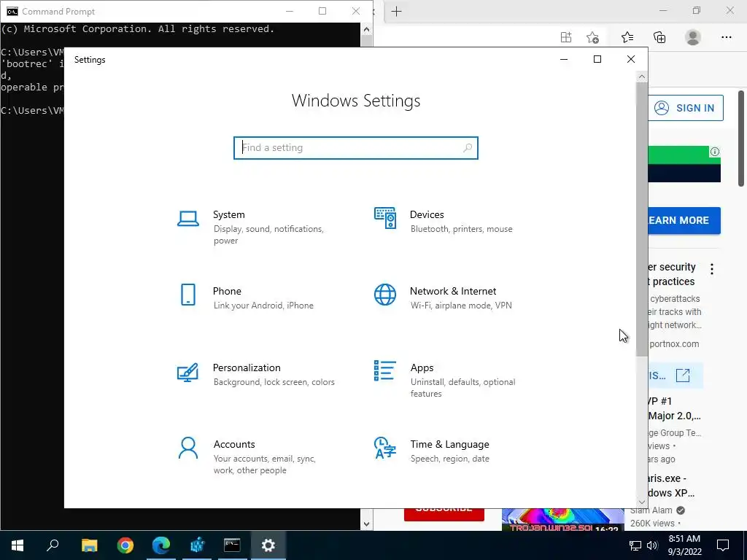Click Edge's Favorites star-list icon
Screen dimensions: 747x560
point(627,37)
